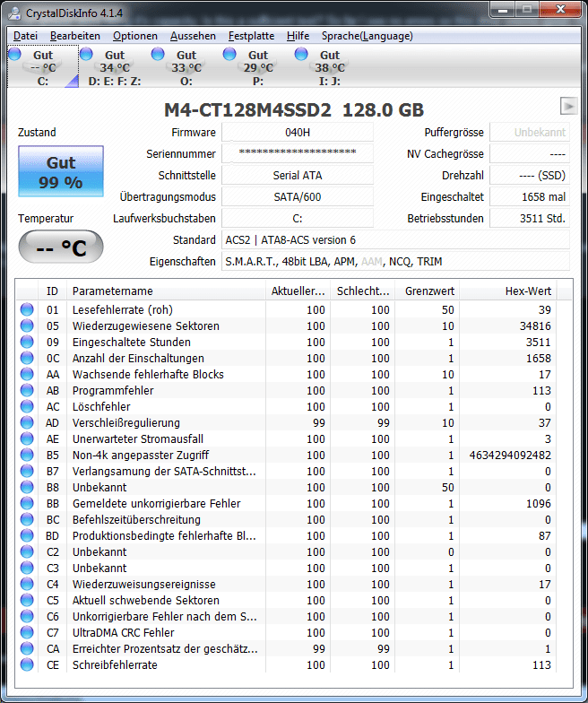Click the Aktueller... column header
588x703 pixels.
(298, 291)
